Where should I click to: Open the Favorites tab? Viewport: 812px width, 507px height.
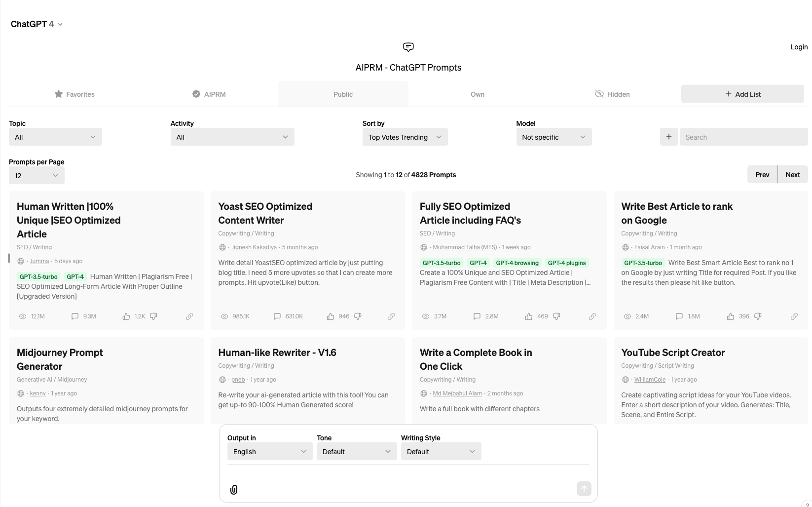75,94
